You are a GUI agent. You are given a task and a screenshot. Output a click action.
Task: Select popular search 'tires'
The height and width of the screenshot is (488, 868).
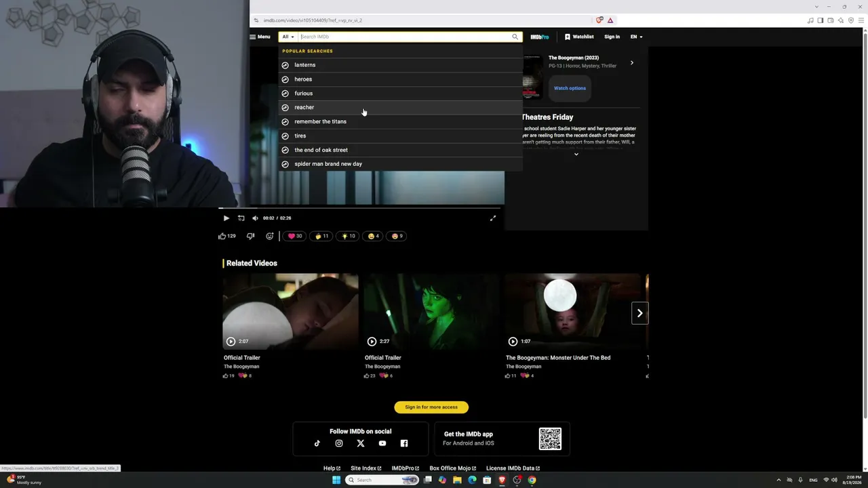point(401,136)
